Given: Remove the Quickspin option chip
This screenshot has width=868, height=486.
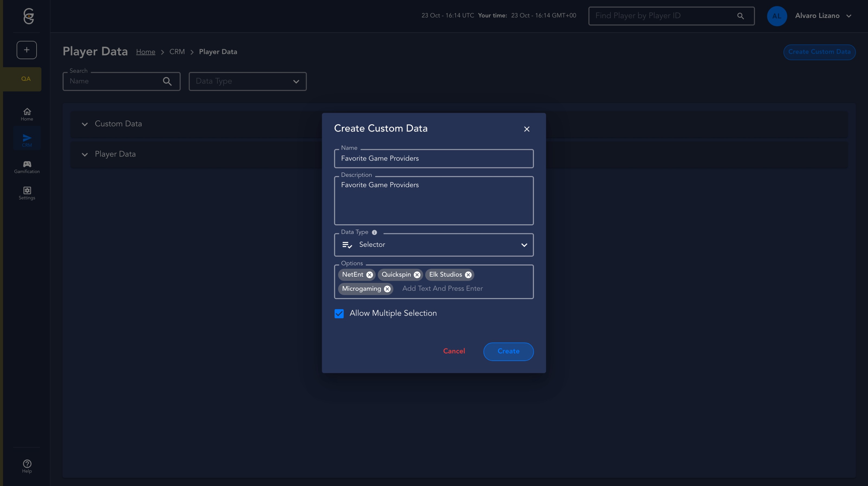Looking at the screenshot, I should tap(417, 274).
